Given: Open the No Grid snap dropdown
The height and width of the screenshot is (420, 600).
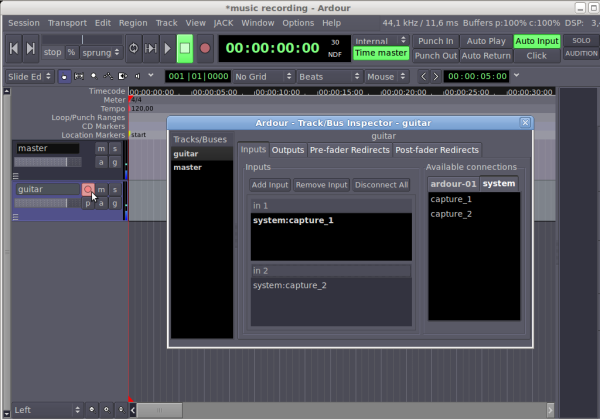Looking at the screenshot, I should pyautogui.click(x=264, y=77).
